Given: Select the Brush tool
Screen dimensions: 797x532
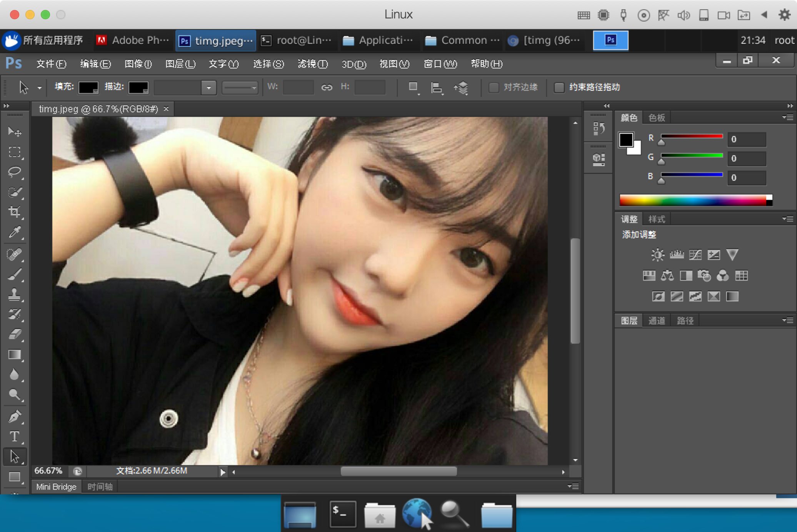Looking at the screenshot, I should pyautogui.click(x=15, y=274).
